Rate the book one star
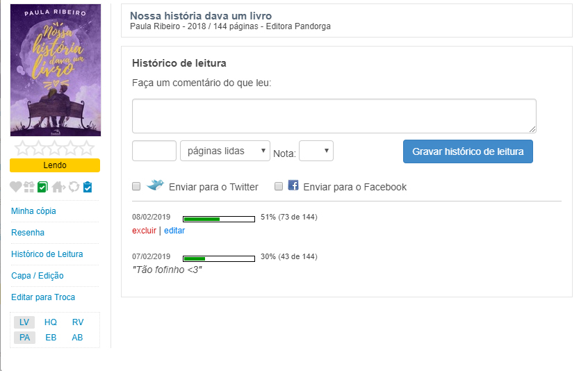The width and height of the screenshot is (588, 371). click(x=22, y=148)
